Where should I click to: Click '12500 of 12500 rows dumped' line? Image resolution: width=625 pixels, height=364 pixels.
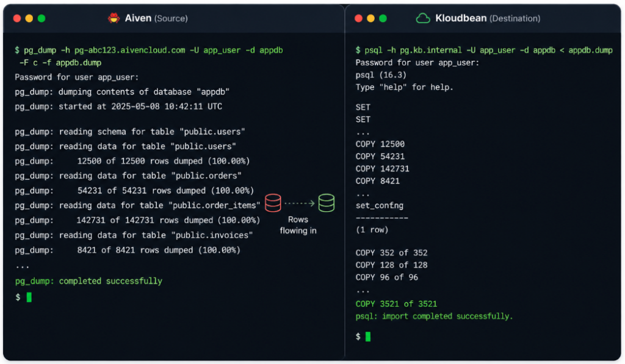coord(132,162)
